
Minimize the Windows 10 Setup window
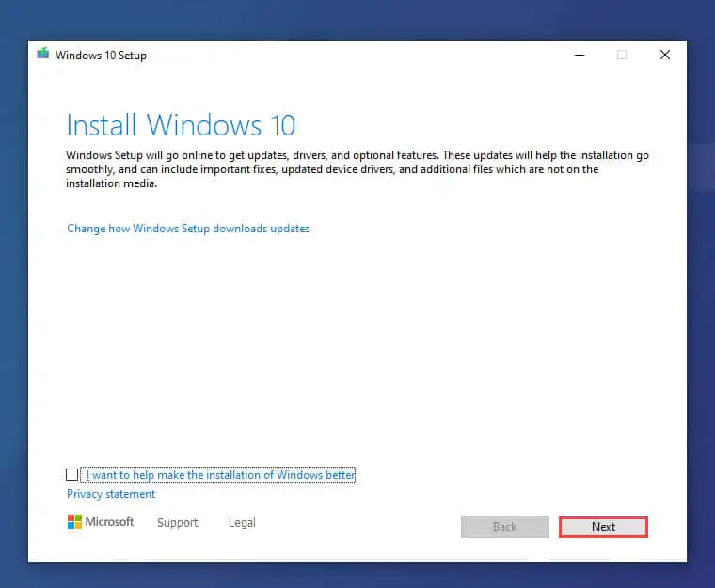click(x=580, y=56)
